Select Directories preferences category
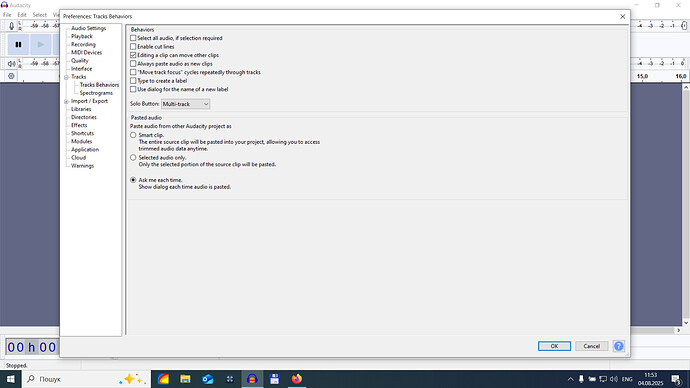Viewport: 690px width, 388px height. [84, 117]
